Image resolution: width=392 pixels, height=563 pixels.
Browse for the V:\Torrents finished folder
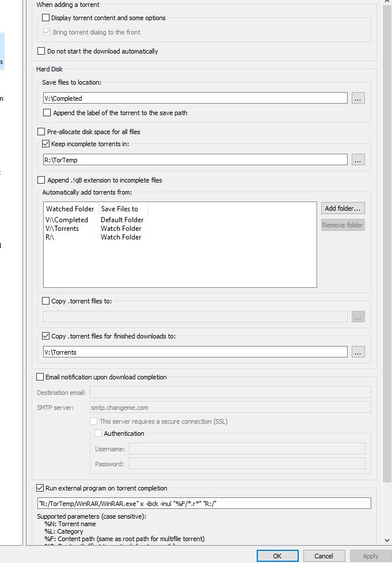(358, 352)
